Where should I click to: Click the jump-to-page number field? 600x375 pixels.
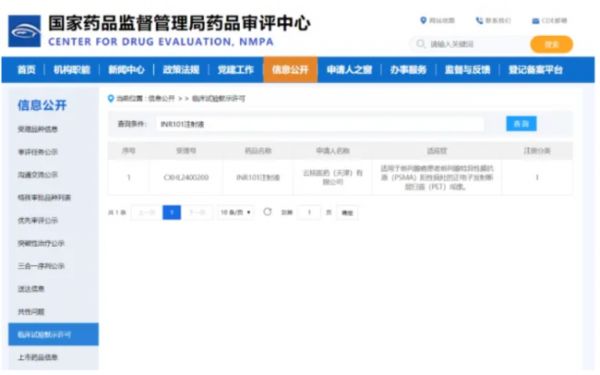(309, 212)
